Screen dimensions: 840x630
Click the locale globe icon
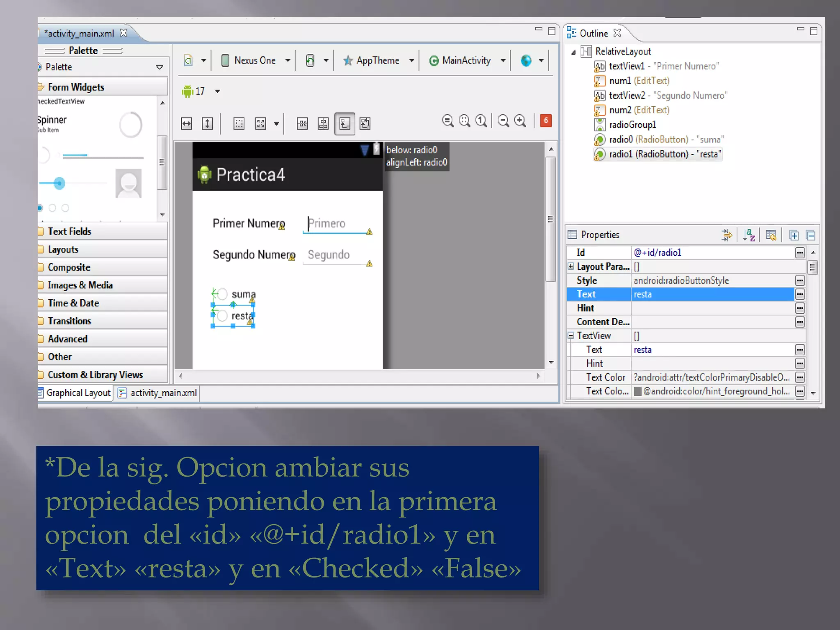526,61
